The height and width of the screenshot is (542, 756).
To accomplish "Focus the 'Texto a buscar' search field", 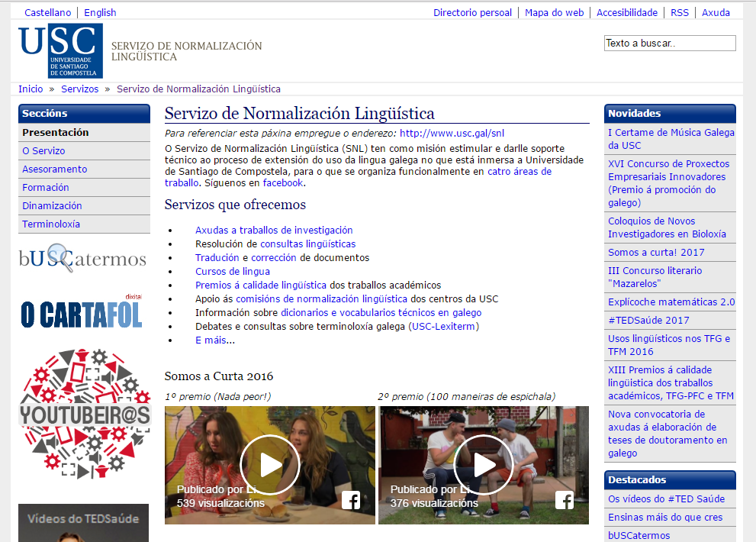I will tap(669, 44).
